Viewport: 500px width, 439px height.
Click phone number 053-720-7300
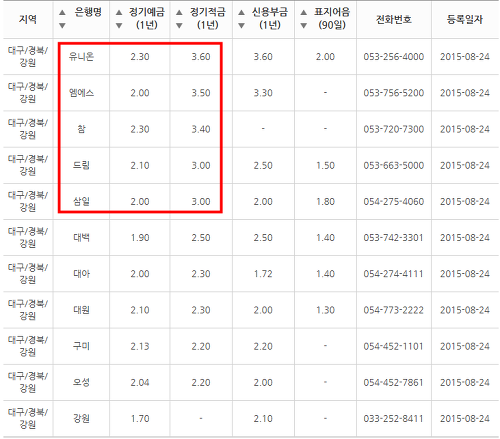[x=394, y=129]
